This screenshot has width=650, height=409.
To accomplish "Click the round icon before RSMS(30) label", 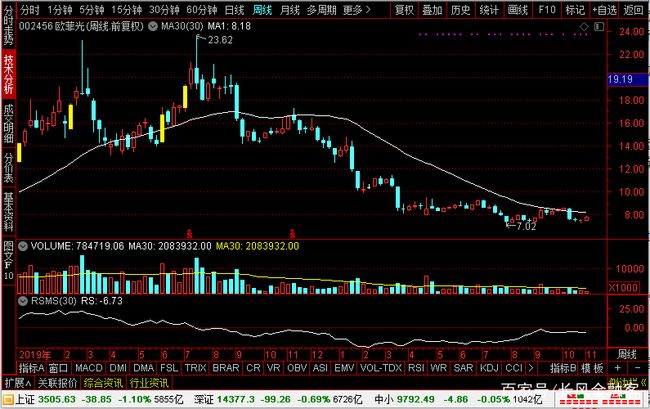I will (x=24, y=297).
